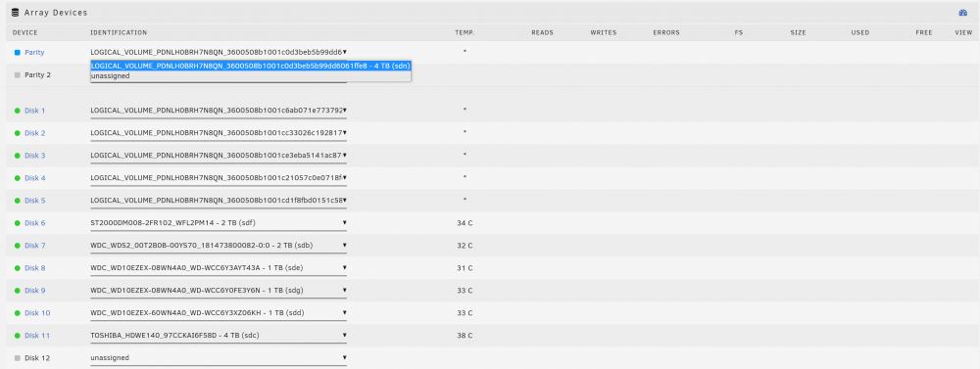Click the green status dot for Disk 9
The width and height of the screenshot is (980, 369).
pos(18,291)
